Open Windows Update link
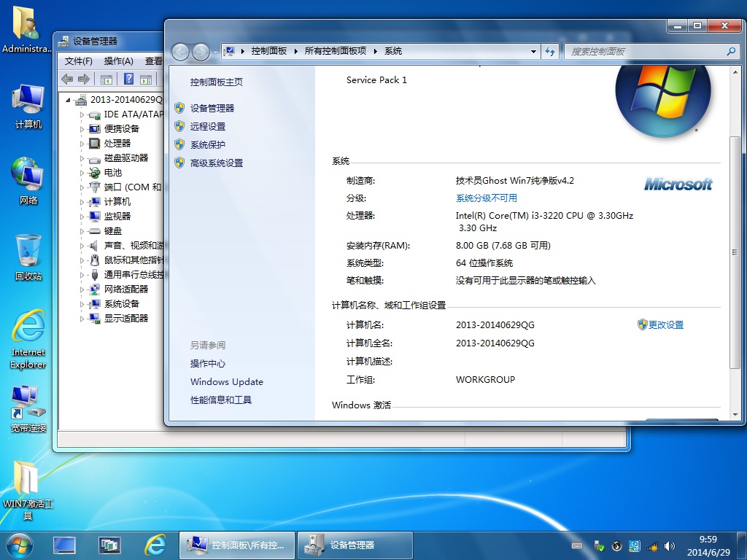Viewport: 747px width, 560px height. [x=227, y=381]
